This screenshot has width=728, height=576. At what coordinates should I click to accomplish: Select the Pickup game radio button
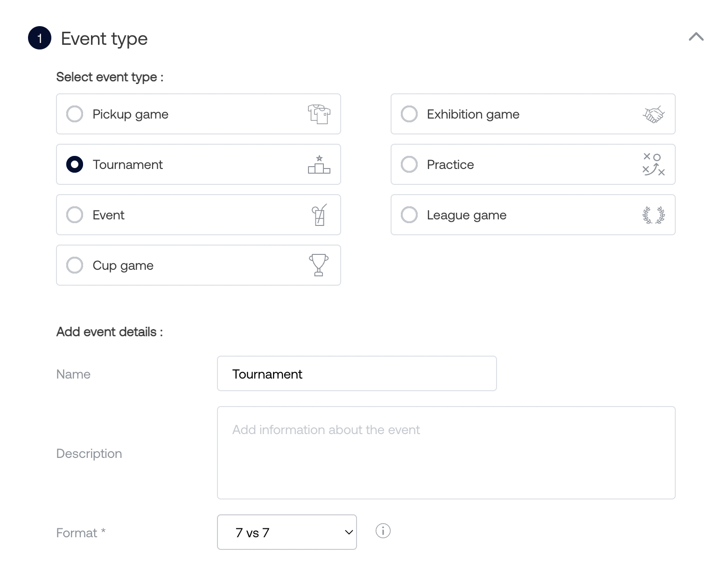click(x=75, y=114)
